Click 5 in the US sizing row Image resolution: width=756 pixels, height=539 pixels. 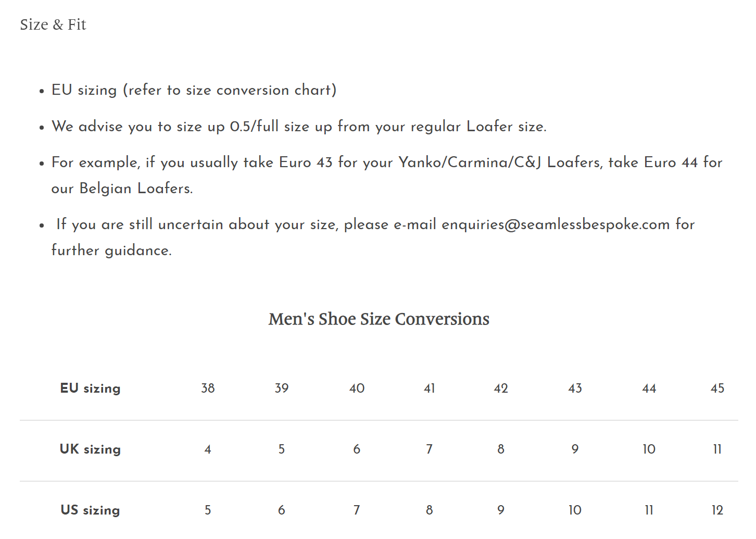[x=208, y=510]
